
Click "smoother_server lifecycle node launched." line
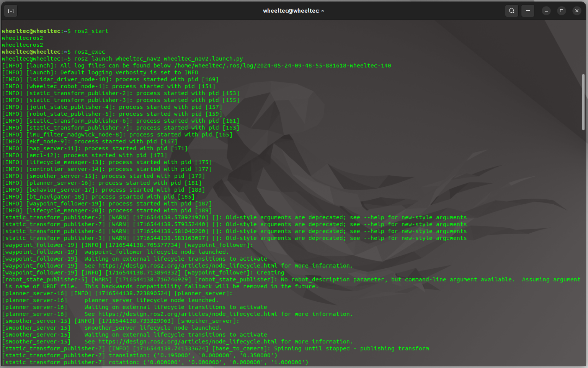pos(112,328)
